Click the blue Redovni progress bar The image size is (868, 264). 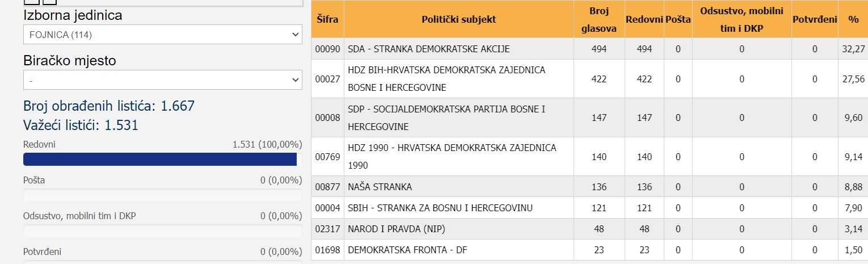click(160, 159)
